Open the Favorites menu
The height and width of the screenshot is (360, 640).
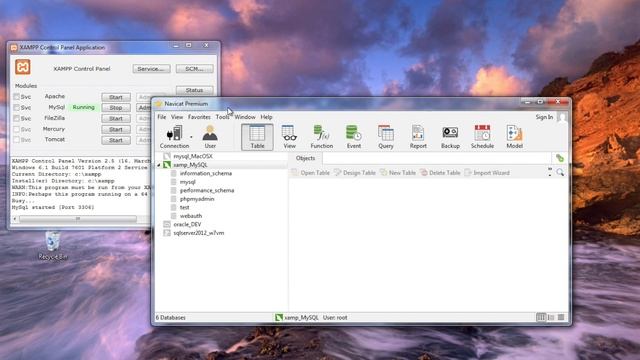(x=199, y=117)
